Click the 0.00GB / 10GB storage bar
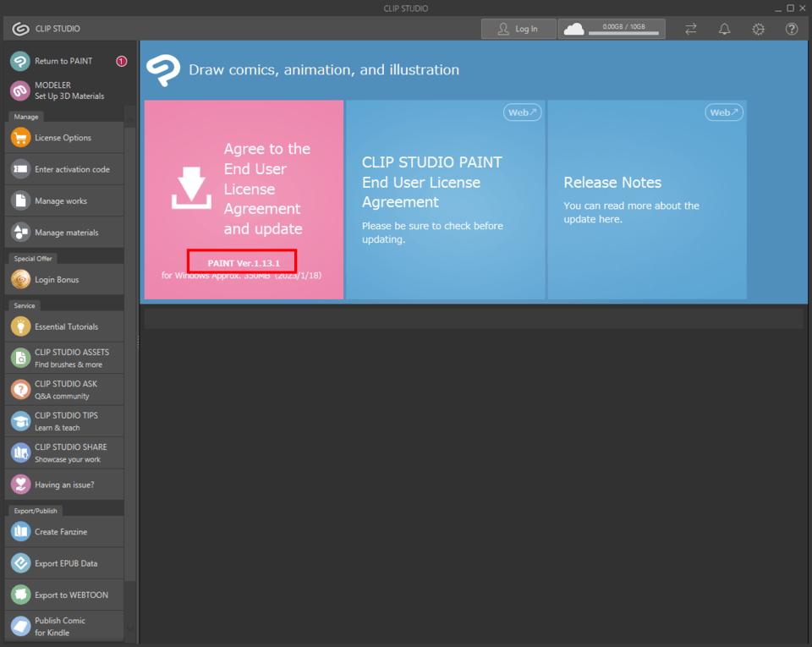 (624, 33)
